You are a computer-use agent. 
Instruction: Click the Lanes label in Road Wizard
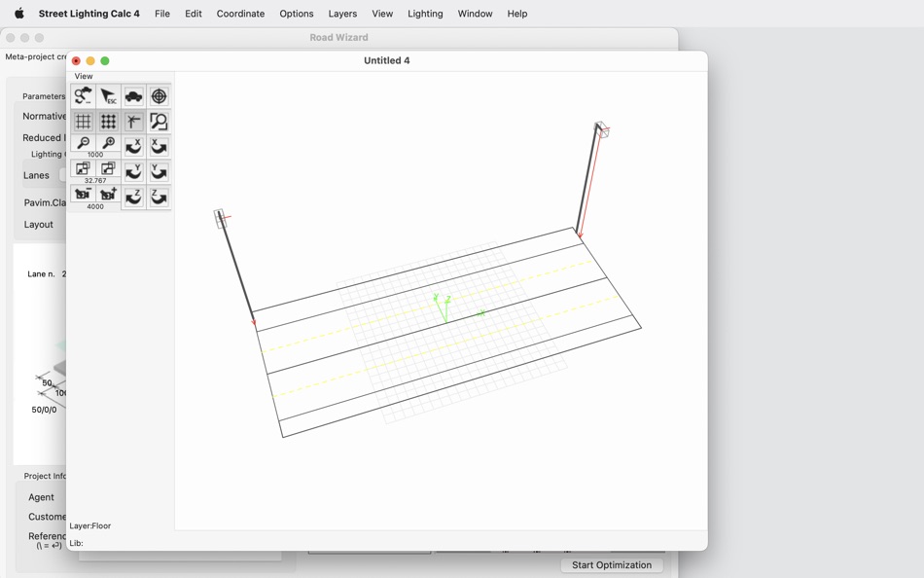[36, 175]
